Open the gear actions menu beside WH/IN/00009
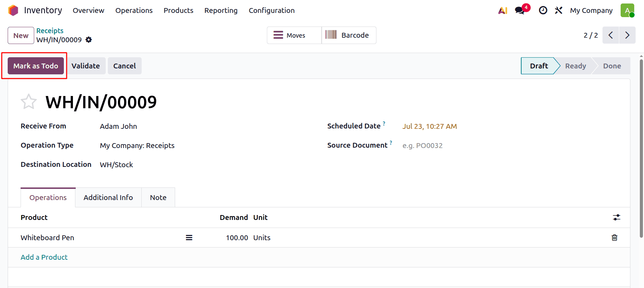Image resolution: width=644 pixels, height=288 pixels. tap(89, 40)
